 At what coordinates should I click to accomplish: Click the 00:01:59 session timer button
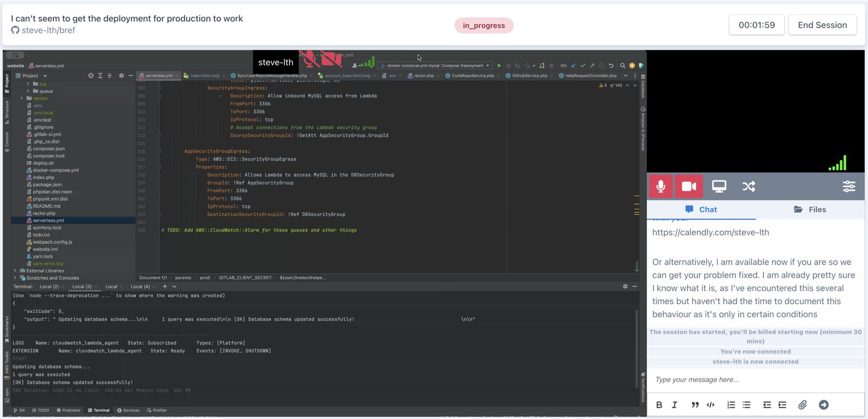point(756,25)
